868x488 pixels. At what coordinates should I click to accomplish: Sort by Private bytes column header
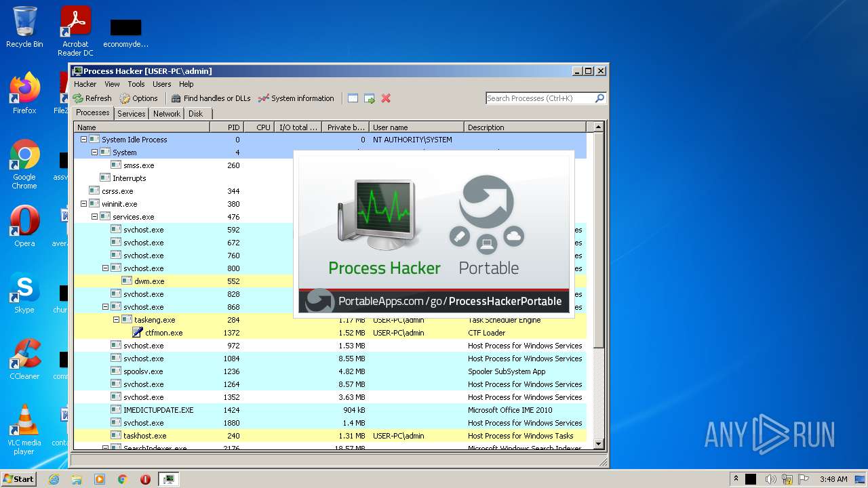pyautogui.click(x=345, y=127)
